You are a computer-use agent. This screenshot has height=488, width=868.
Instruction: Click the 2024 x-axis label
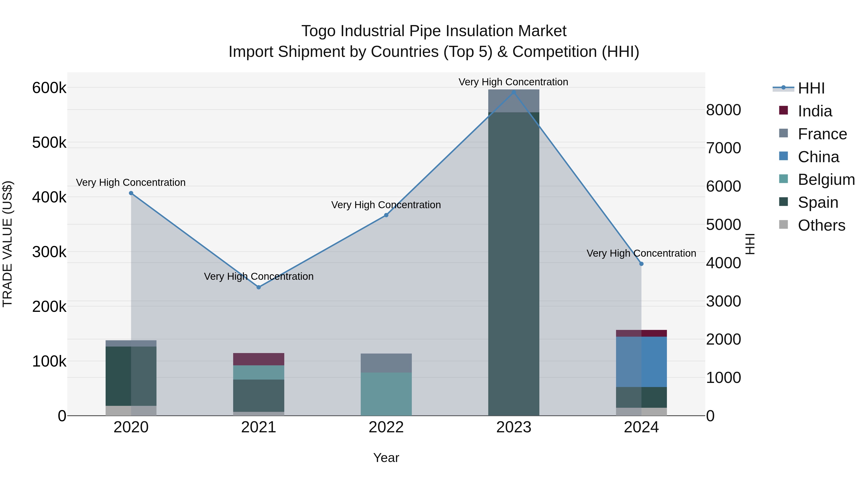tap(641, 427)
